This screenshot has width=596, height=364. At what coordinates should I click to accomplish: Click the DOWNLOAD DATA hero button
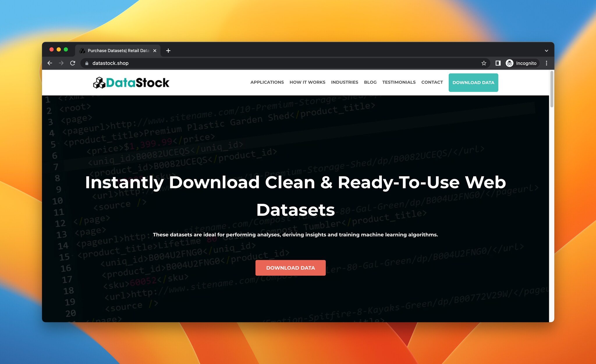pos(291,267)
